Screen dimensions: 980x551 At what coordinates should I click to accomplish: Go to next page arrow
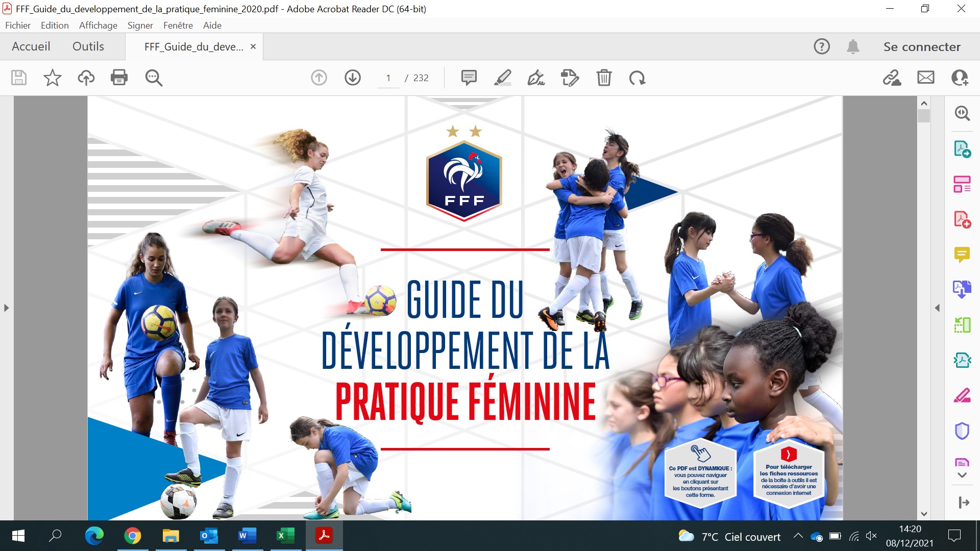[352, 78]
